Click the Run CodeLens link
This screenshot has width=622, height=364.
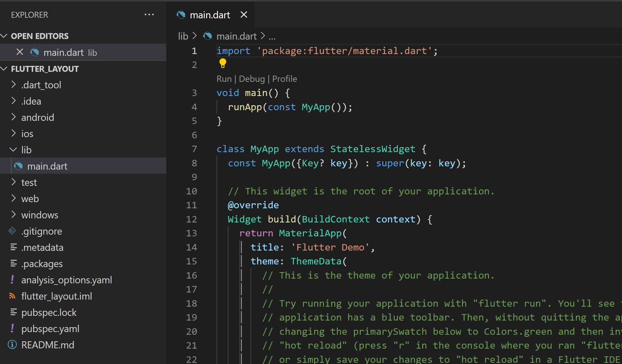point(224,79)
